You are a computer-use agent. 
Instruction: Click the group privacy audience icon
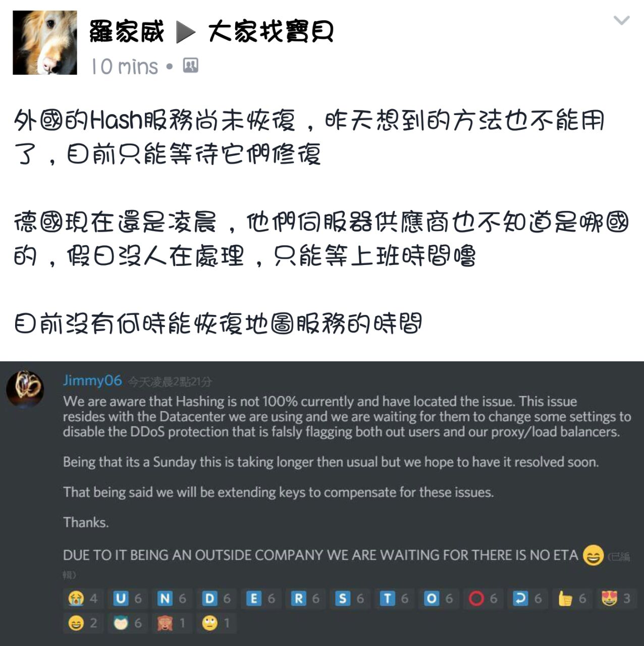click(x=190, y=66)
